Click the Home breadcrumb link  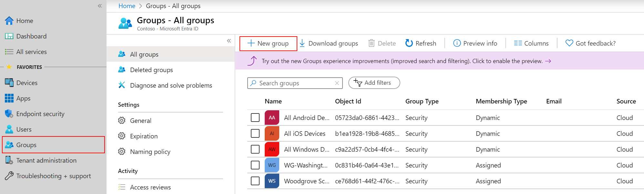point(127,6)
